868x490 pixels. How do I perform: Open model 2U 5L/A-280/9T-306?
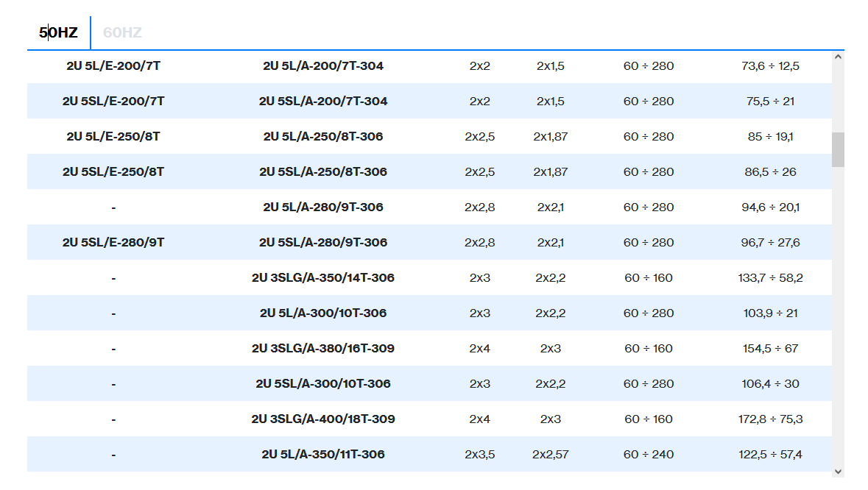323,207
